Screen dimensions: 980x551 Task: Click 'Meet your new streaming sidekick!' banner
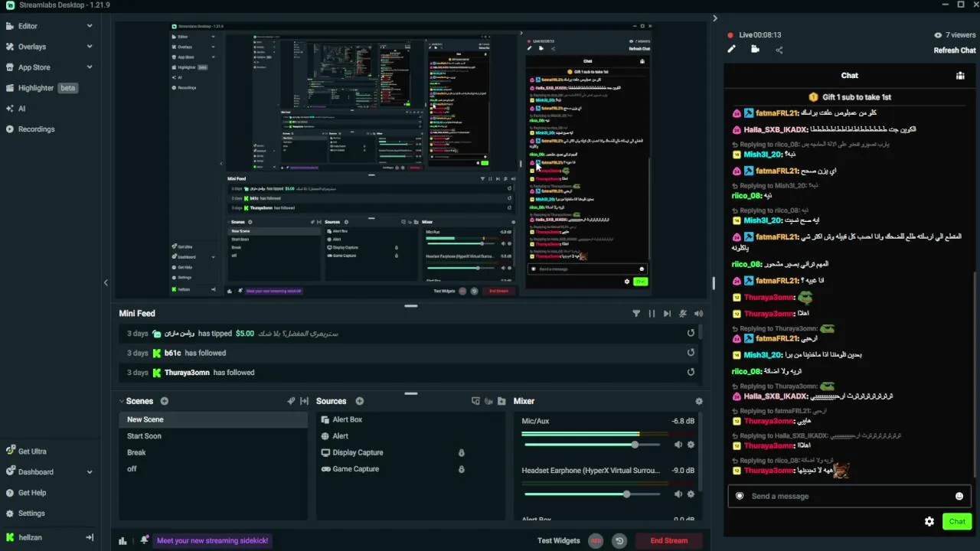coord(213,541)
